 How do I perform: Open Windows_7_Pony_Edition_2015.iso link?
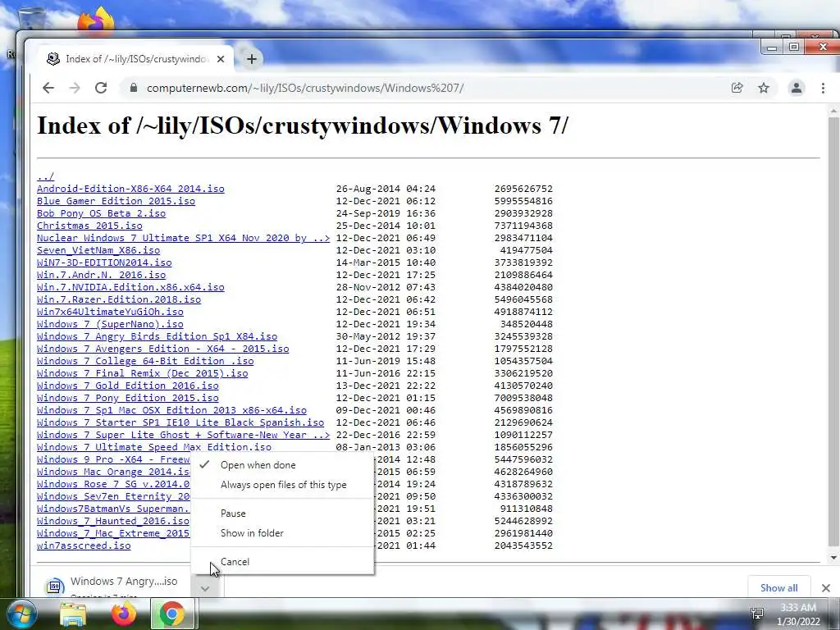tap(128, 398)
